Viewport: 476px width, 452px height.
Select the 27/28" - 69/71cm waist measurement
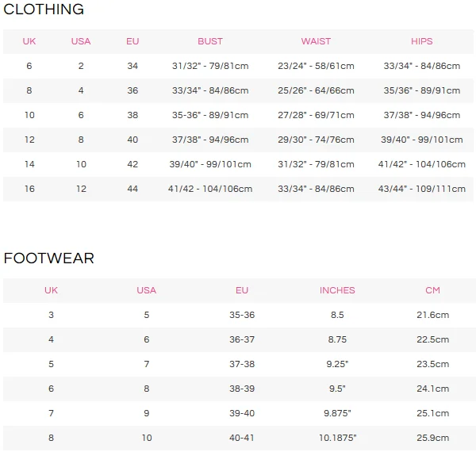(316, 115)
